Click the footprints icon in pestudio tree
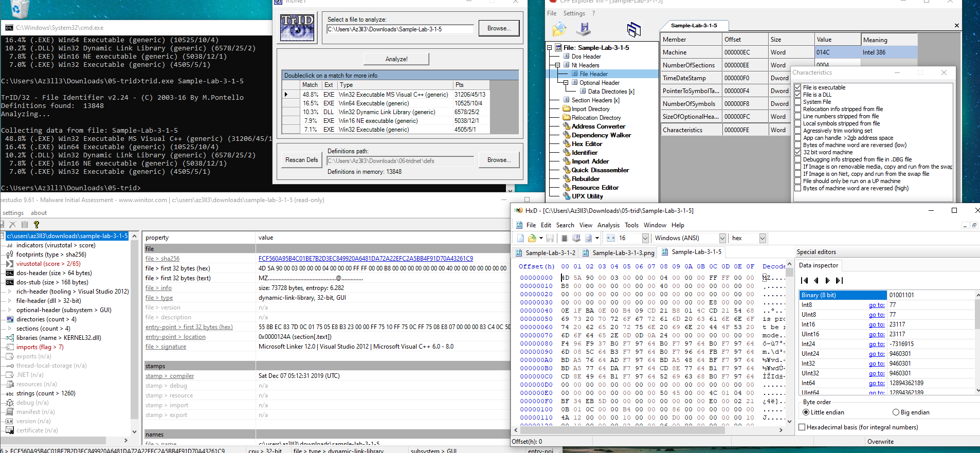 click(x=10, y=255)
